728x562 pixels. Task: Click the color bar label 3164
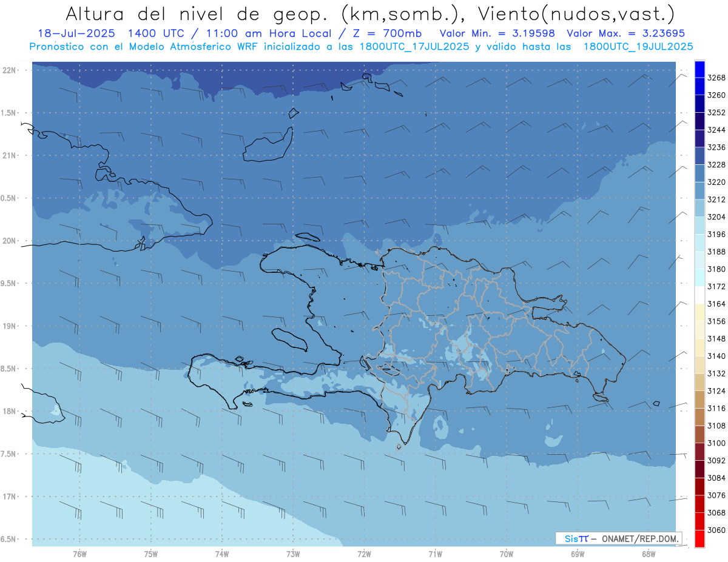716,304
